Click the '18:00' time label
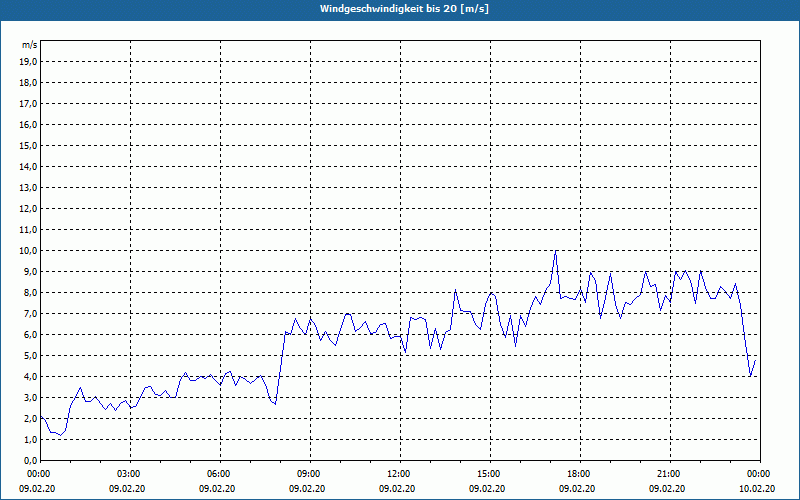Screen dimensions: 800x500 click(x=580, y=474)
